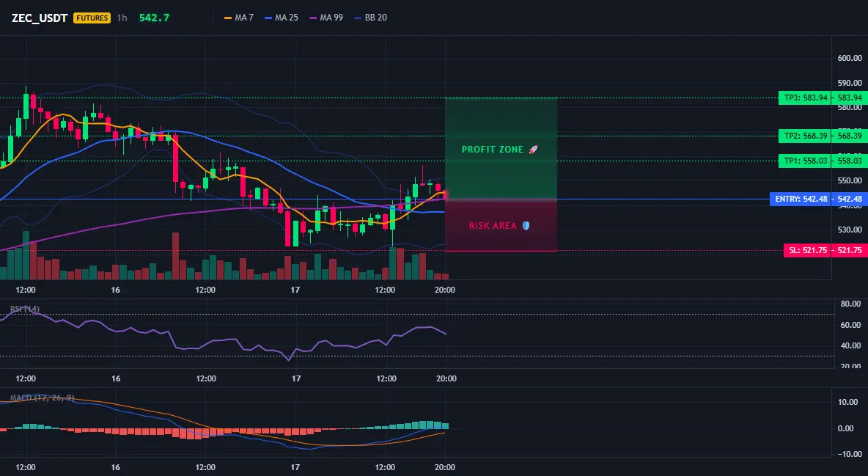Click the 16 date label on main chart time axis
This screenshot has width=868, height=476.
click(115, 290)
